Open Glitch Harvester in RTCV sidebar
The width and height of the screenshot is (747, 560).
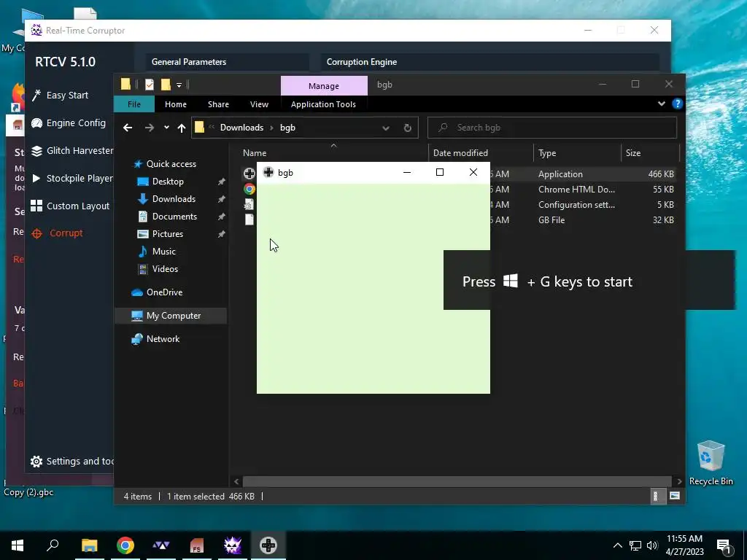pos(72,150)
